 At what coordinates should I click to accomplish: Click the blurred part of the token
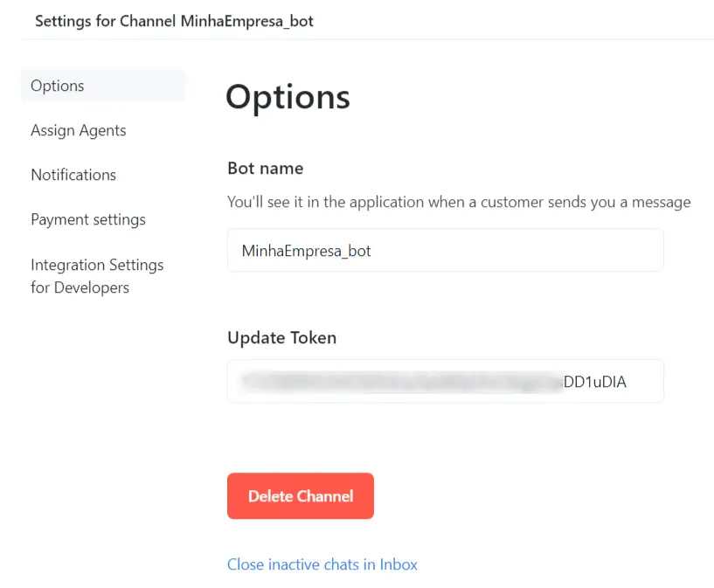[402, 381]
